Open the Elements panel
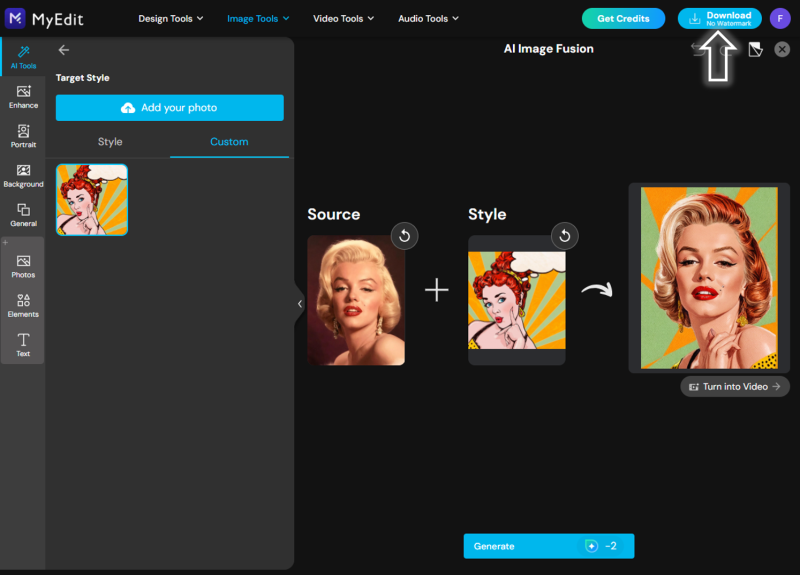The height and width of the screenshot is (575, 800). coord(23,306)
